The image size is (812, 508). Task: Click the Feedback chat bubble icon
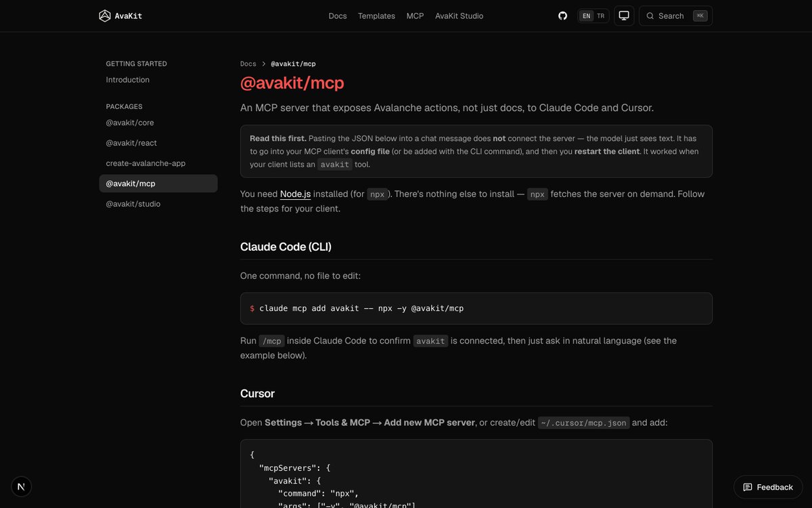coord(748,487)
